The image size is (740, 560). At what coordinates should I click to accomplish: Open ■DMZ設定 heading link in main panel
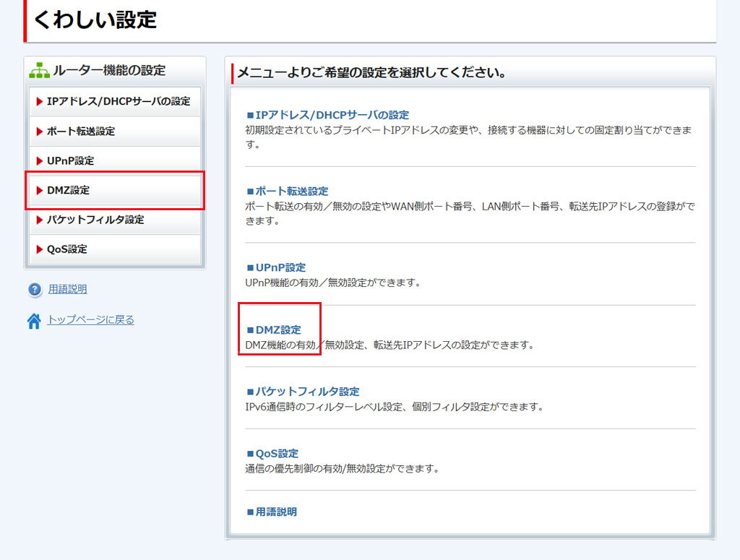274,329
